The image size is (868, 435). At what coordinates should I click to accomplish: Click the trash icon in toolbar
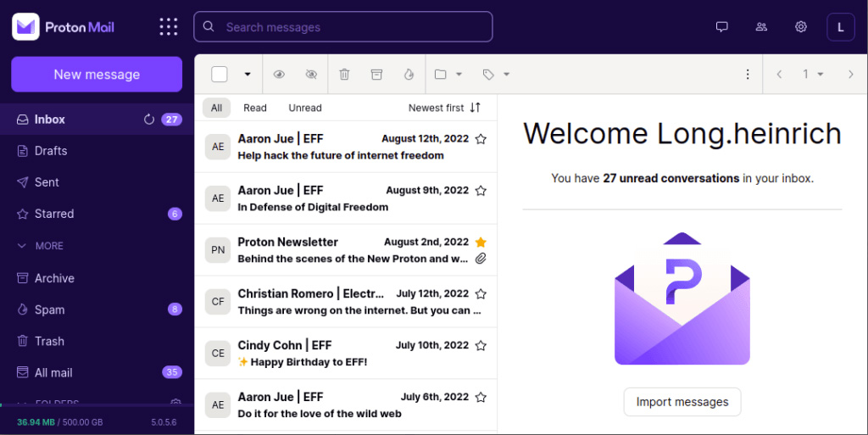[x=344, y=75]
